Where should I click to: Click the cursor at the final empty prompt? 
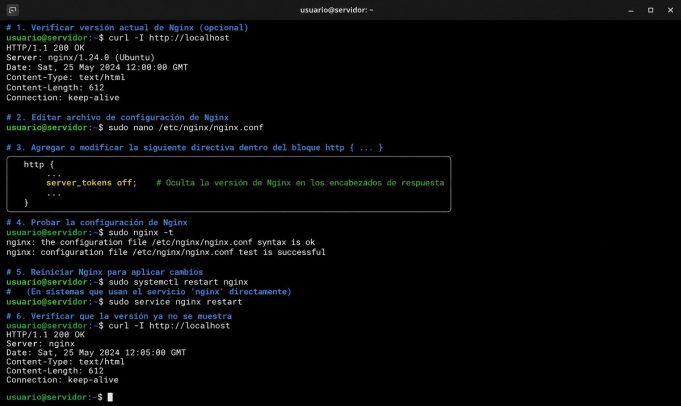(110, 397)
